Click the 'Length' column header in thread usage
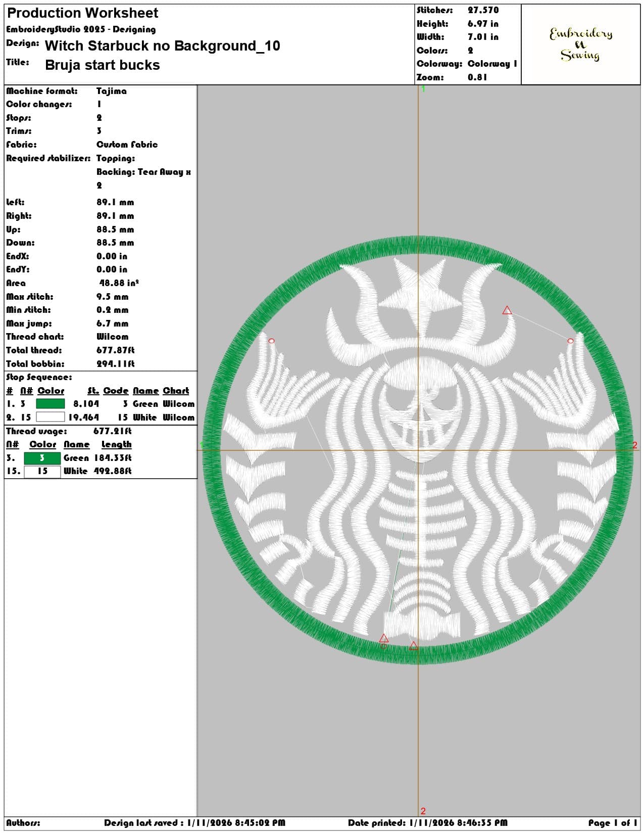The image size is (644, 834). pyautogui.click(x=116, y=444)
